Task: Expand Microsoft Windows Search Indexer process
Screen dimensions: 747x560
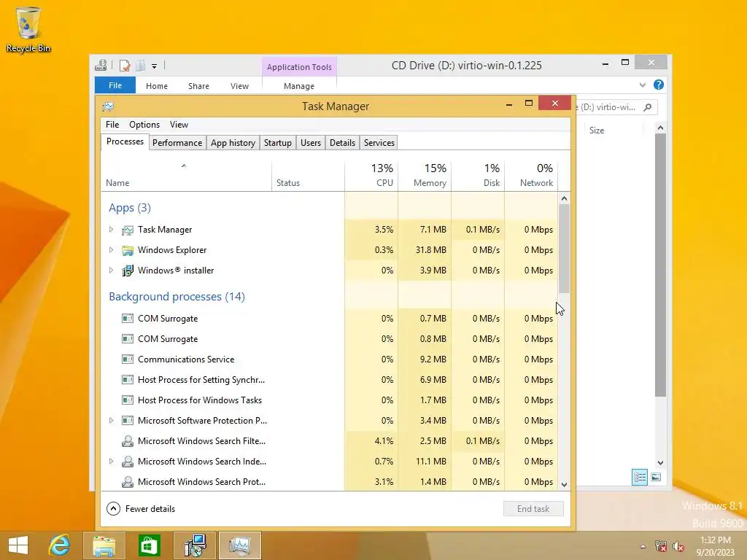Action: coord(111,462)
